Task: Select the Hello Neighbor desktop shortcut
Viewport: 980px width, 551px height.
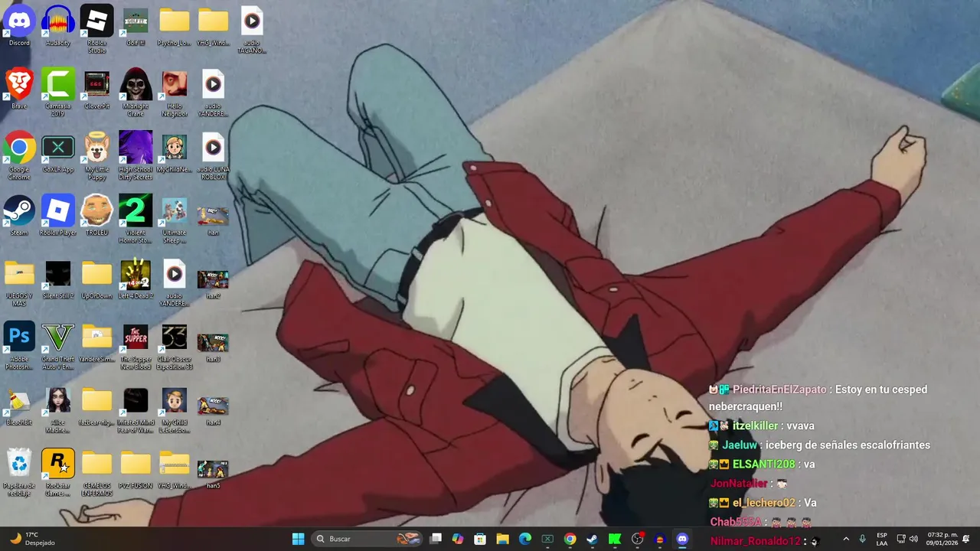Action: (x=174, y=93)
